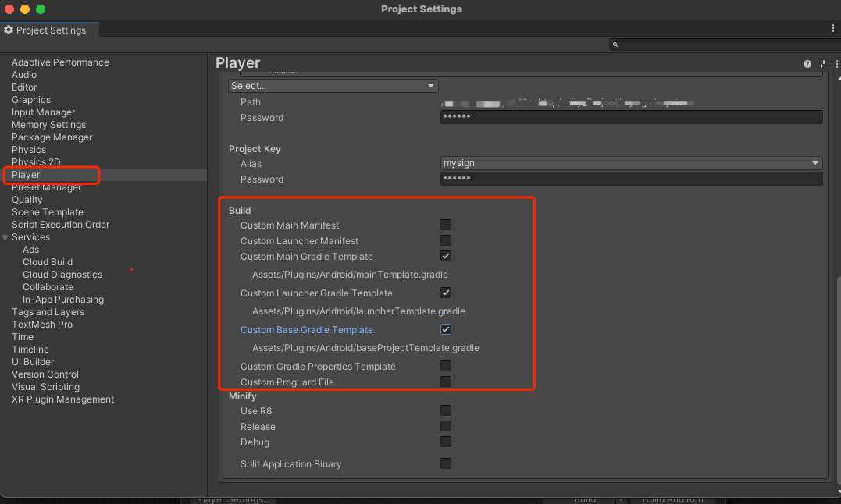Open Graphics settings

tap(31, 100)
